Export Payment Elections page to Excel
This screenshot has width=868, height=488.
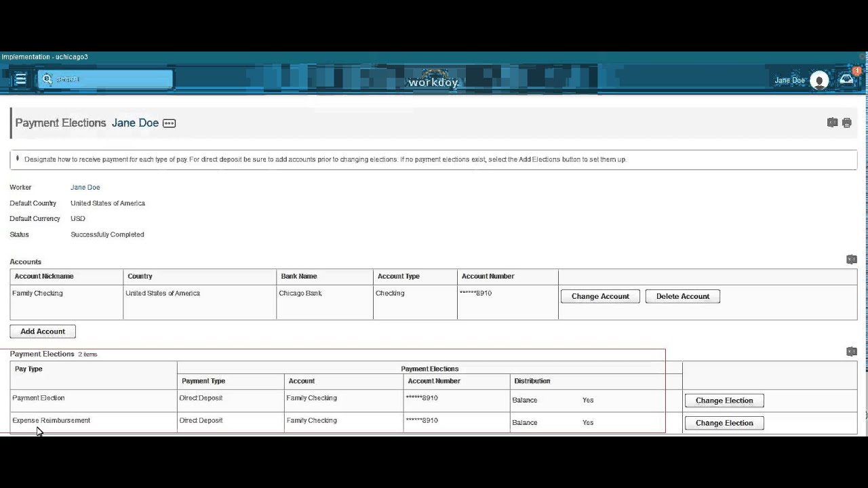pyautogui.click(x=832, y=123)
